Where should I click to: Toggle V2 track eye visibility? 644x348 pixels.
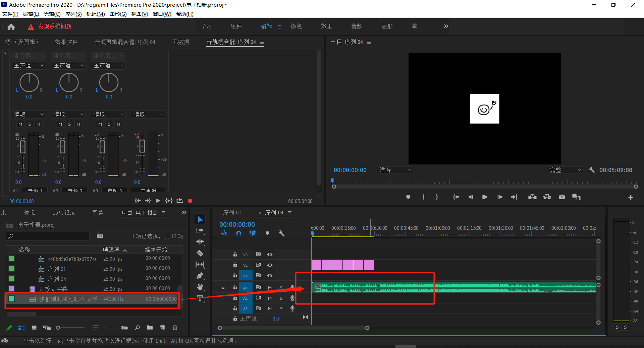(x=270, y=265)
